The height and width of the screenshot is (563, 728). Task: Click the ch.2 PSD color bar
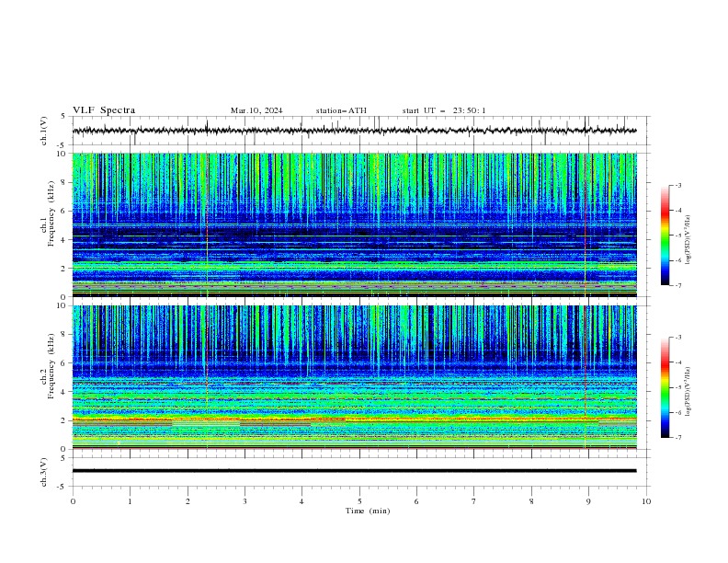point(665,387)
